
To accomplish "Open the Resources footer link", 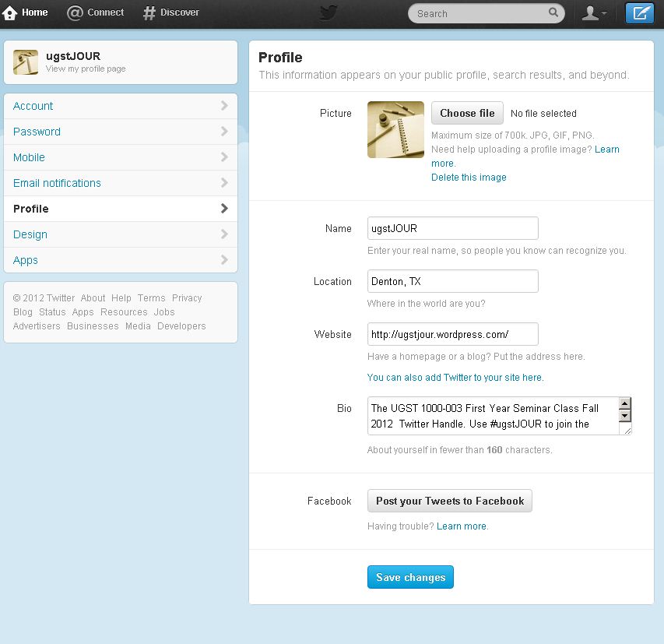I will (x=124, y=311).
